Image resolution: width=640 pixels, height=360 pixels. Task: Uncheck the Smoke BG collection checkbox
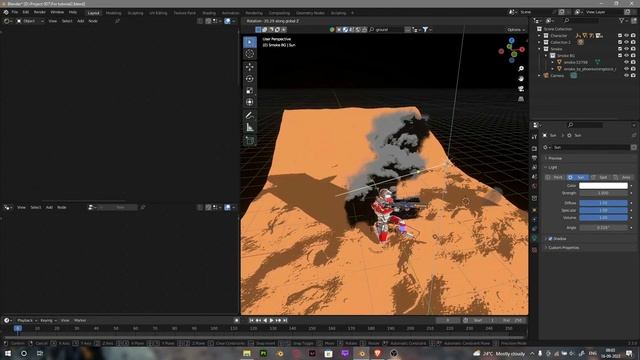tap(620, 56)
